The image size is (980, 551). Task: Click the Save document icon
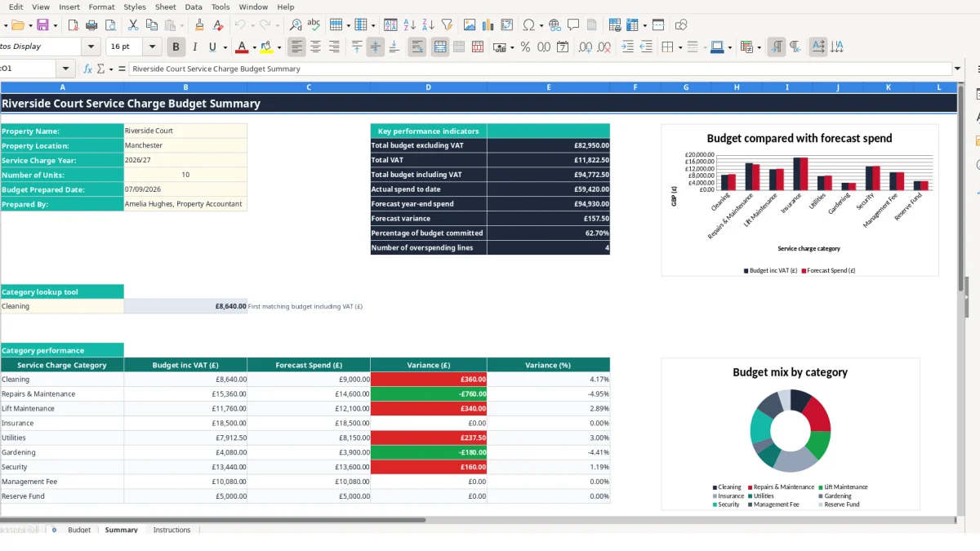42,25
